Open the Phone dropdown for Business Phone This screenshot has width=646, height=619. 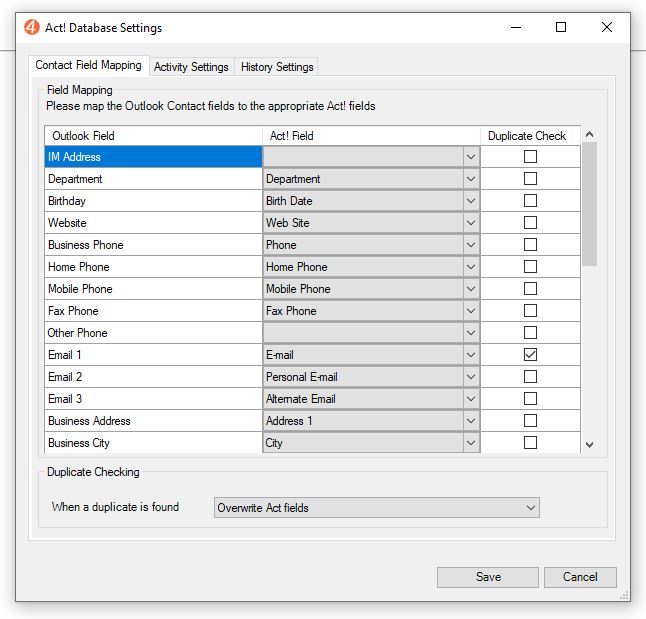coord(470,245)
